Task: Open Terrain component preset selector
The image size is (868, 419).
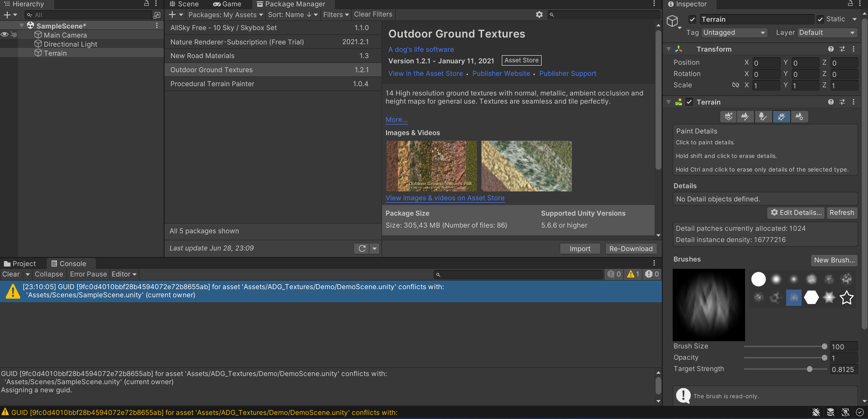Action: 842,102
